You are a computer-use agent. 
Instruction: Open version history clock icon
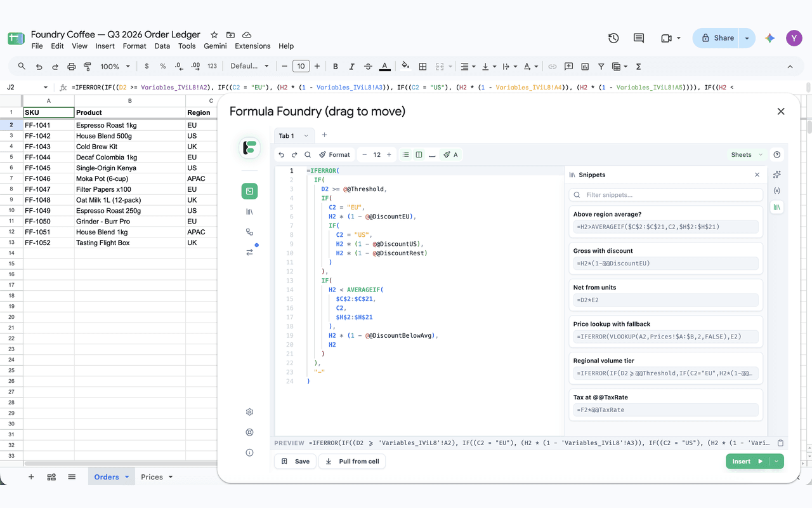pyautogui.click(x=613, y=38)
